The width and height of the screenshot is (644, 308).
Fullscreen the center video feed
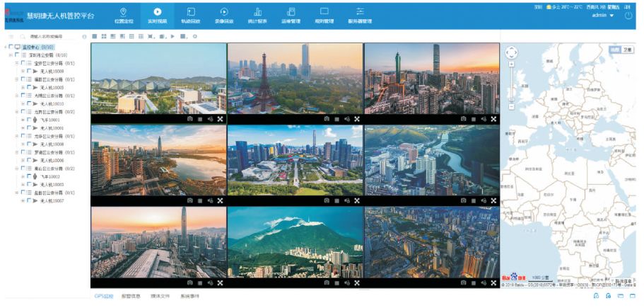(x=357, y=201)
